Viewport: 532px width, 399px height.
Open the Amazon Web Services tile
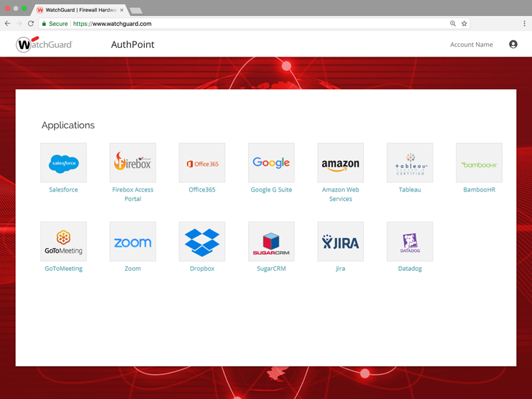coord(340,163)
